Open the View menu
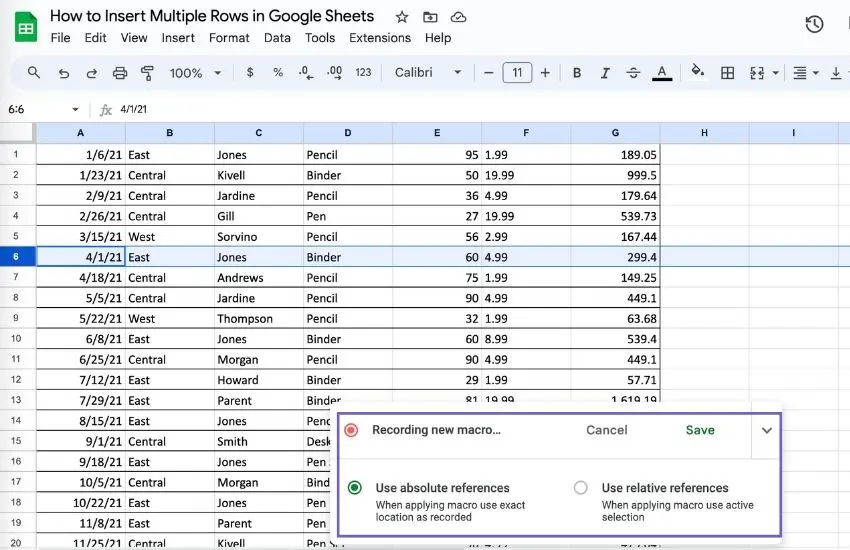The width and height of the screenshot is (850, 550). tap(134, 38)
